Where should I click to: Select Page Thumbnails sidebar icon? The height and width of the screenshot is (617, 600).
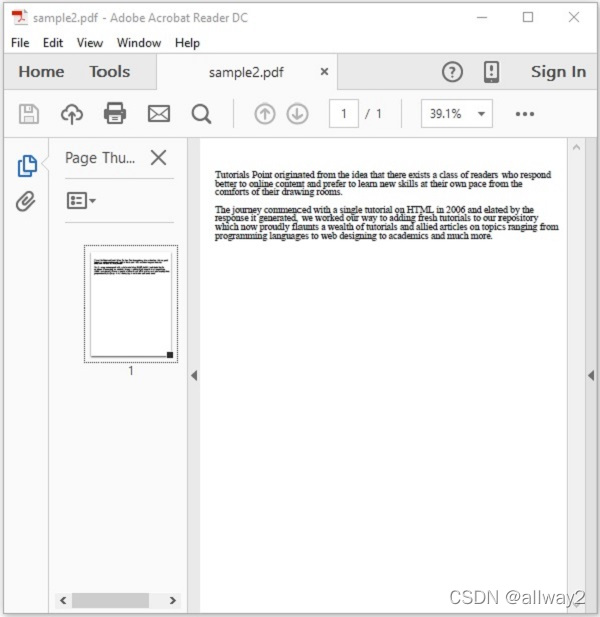[x=27, y=165]
